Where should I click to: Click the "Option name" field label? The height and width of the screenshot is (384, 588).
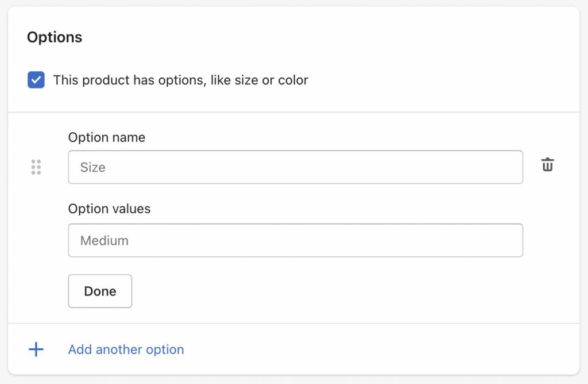coord(106,137)
